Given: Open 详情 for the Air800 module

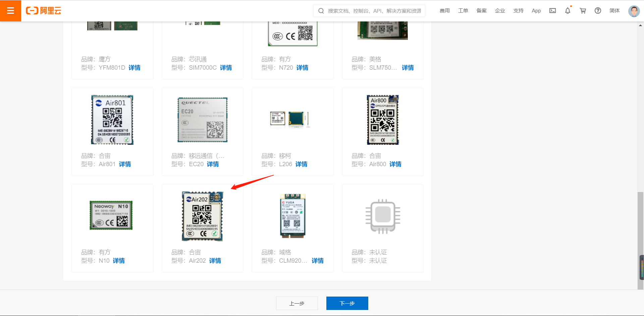Looking at the screenshot, I should [x=395, y=164].
